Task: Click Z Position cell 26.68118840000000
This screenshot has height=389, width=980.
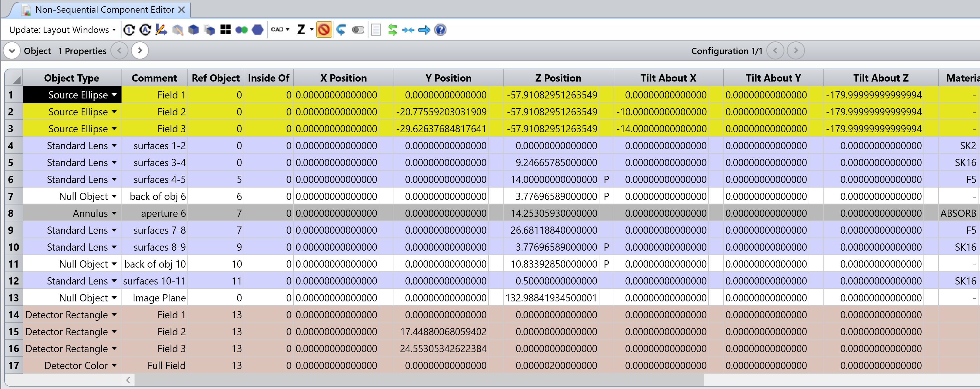Action: [x=551, y=230]
